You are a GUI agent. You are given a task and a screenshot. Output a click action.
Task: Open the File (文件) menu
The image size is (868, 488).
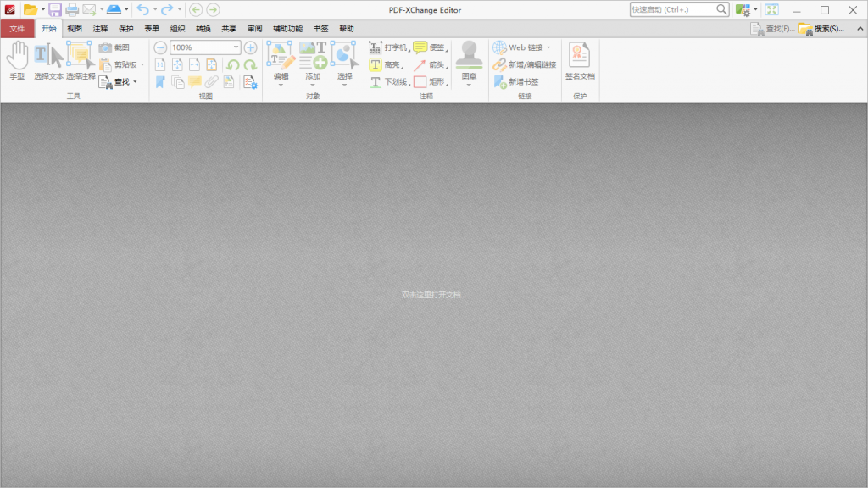pyautogui.click(x=17, y=28)
